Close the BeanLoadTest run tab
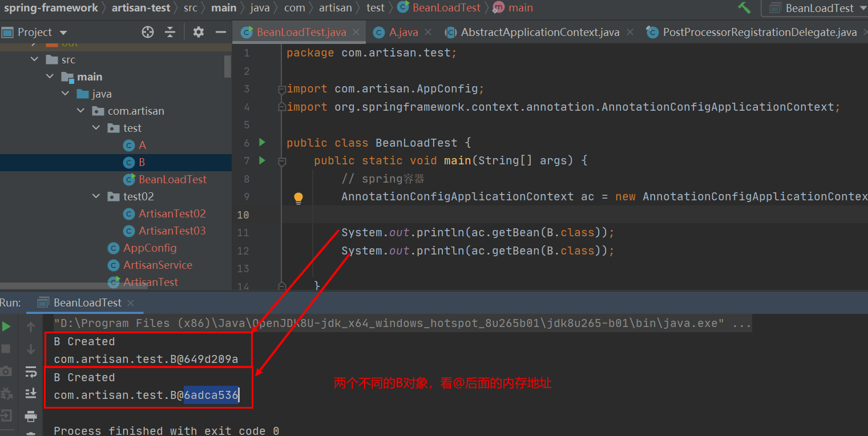Viewport: 868px width, 436px height. point(131,303)
